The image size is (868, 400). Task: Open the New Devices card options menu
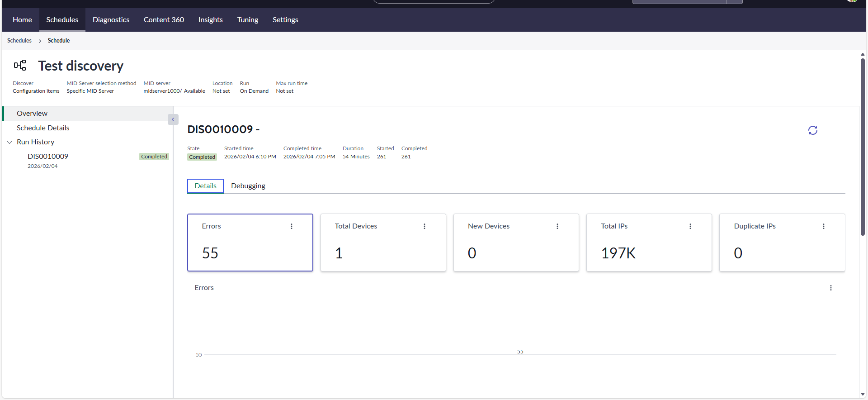coord(557,226)
